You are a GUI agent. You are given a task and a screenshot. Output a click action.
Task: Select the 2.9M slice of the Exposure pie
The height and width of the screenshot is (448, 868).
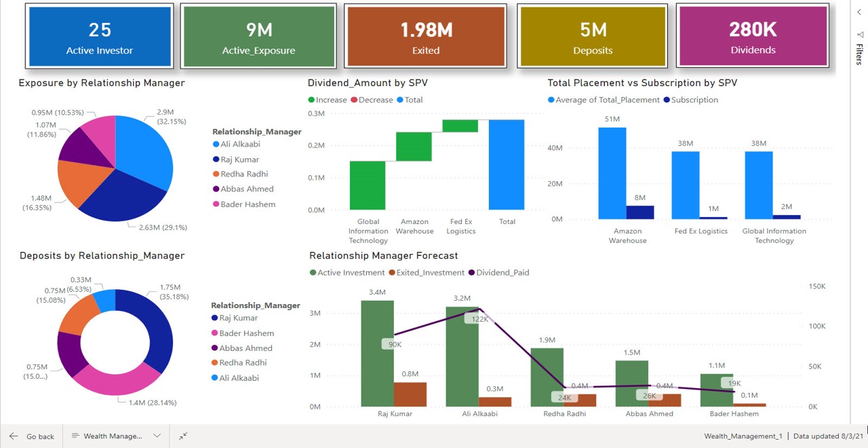pos(146,149)
